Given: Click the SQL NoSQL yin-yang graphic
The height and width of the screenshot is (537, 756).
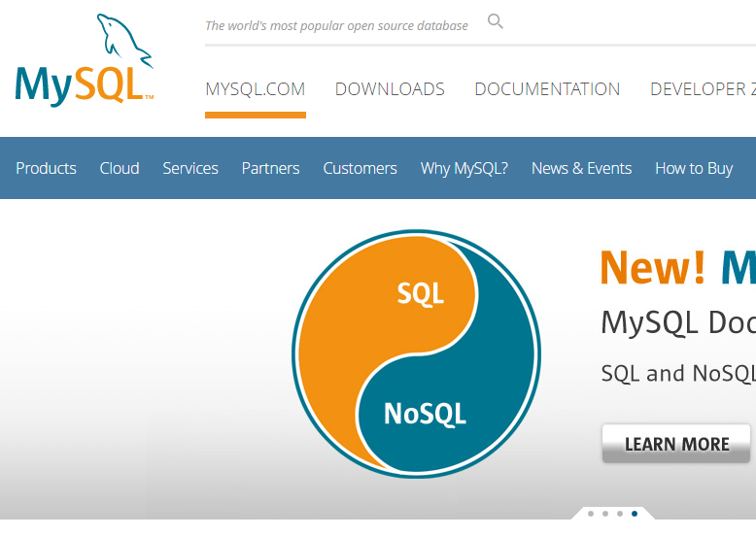Looking at the screenshot, I should 416,354.
